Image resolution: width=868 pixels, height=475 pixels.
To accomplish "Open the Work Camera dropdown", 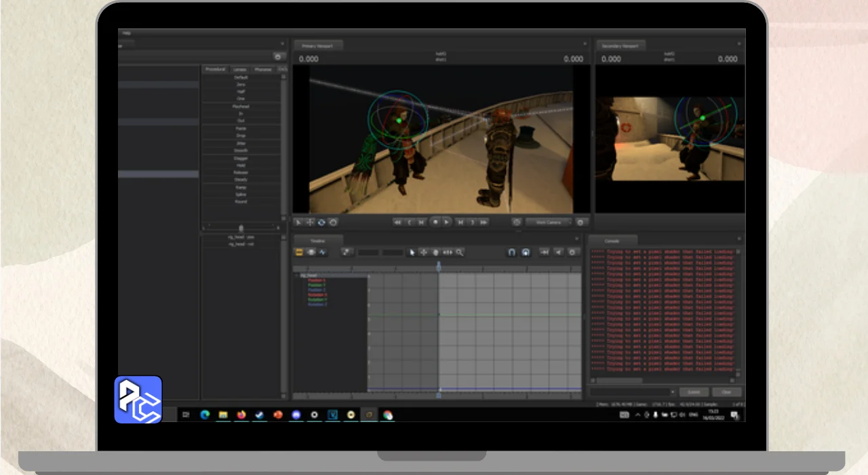I will [x=548, y=222].
